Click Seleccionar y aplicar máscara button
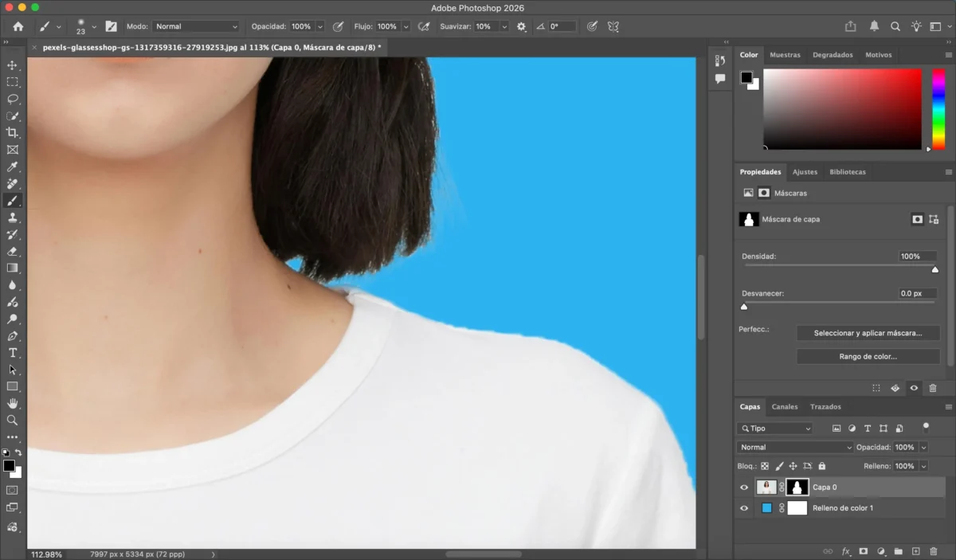 click(x=868, y=333)
